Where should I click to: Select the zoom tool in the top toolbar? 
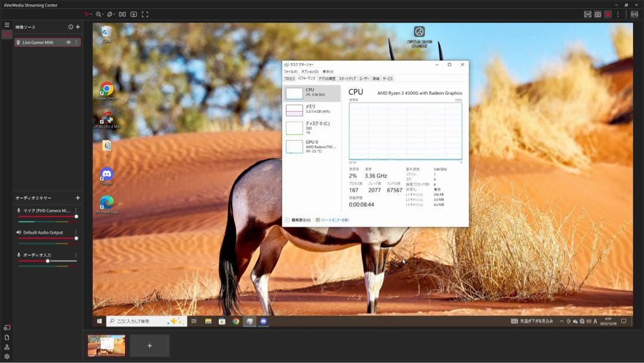98,14
